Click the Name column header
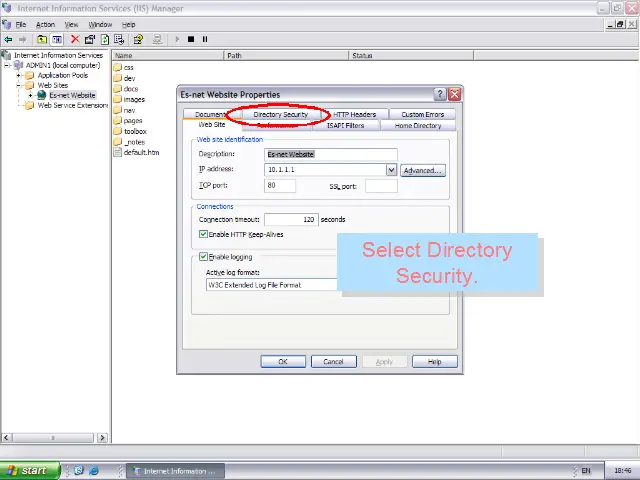Image resolution: width=640 pixels, height=480 pixels. [168, 55]
